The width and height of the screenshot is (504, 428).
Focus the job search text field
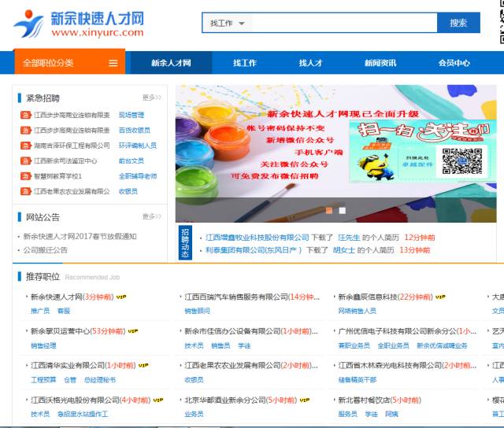[345, 23]
